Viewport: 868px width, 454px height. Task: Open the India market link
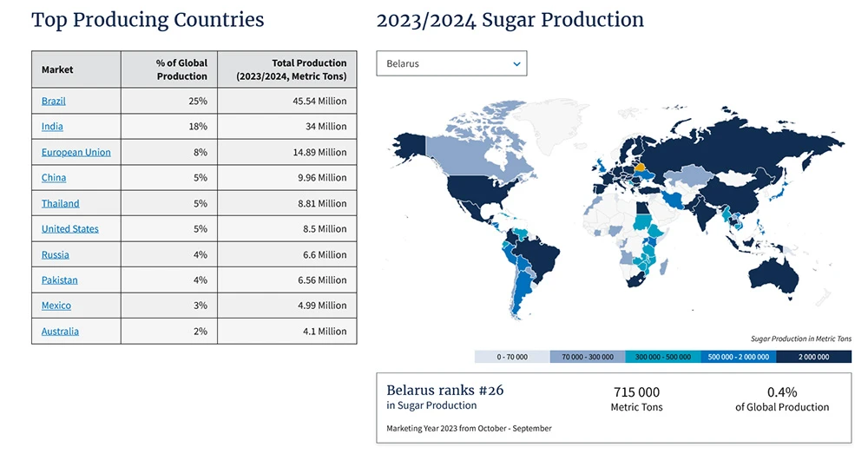(52, 126)
